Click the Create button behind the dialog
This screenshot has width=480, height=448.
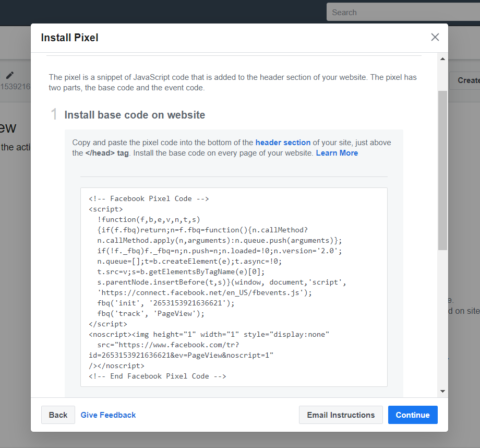pyautogui.click(x=465, y=80)
